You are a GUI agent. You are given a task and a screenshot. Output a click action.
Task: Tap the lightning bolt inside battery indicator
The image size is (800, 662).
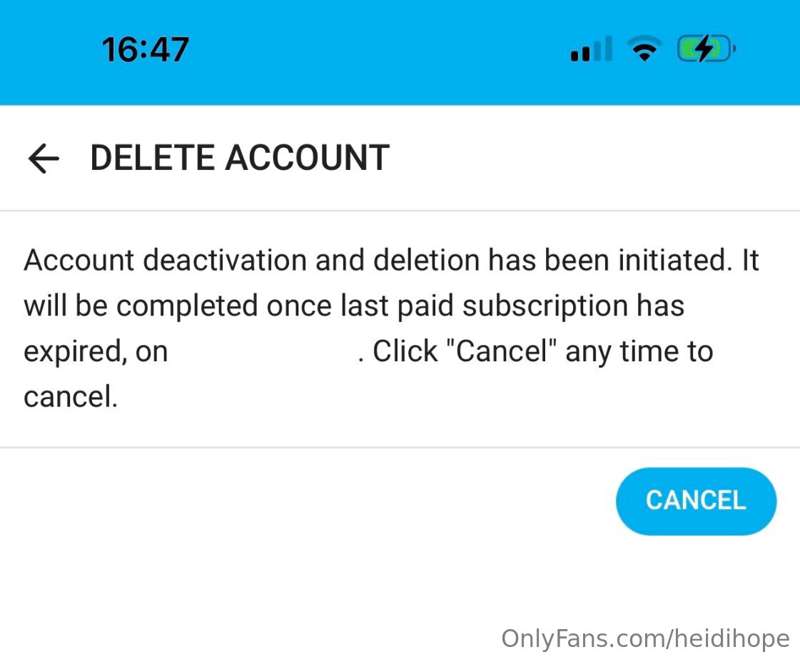pyautogui.click(x=705, y=49)
